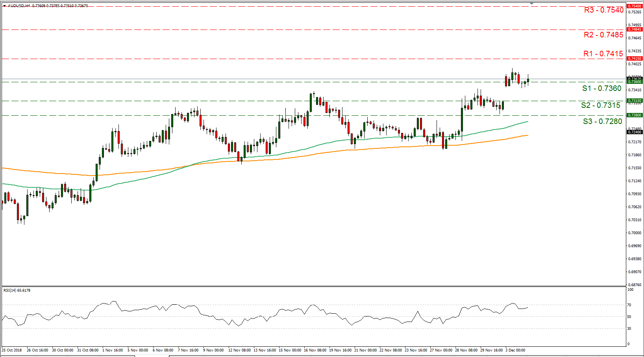The image size is (644, 357).
Task: Click the 0.74645 price scale value
Action: 635,38
